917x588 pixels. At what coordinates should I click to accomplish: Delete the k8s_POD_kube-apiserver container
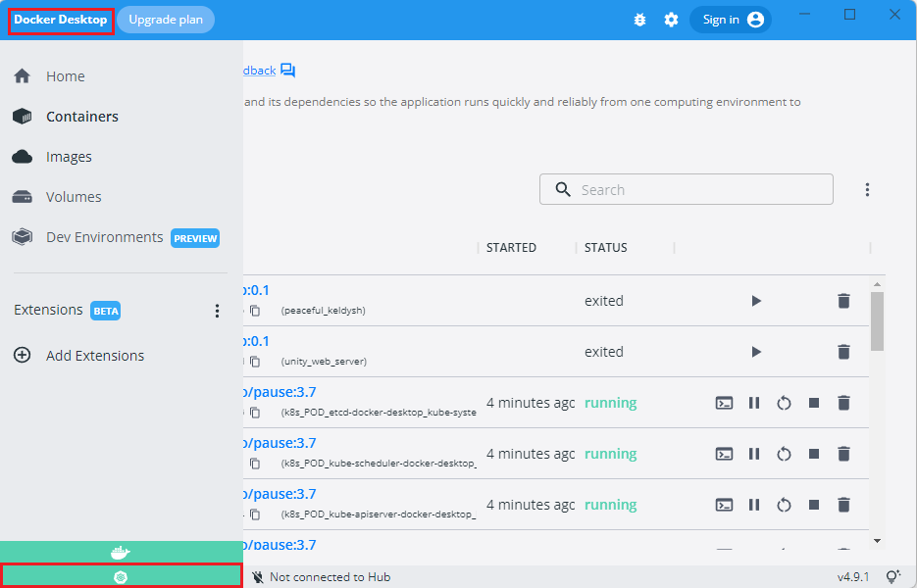pos(843,505)
